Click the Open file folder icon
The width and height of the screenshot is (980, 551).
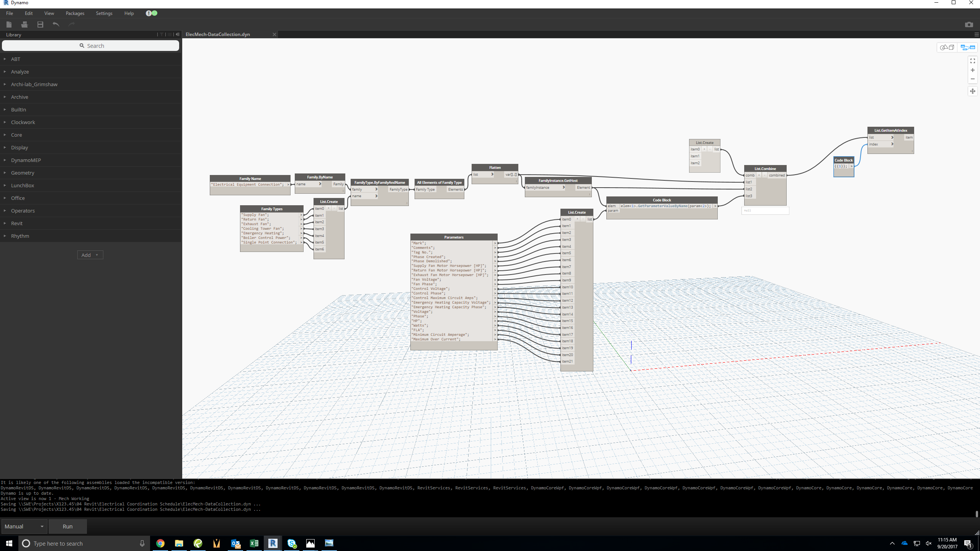coord(24,25)
